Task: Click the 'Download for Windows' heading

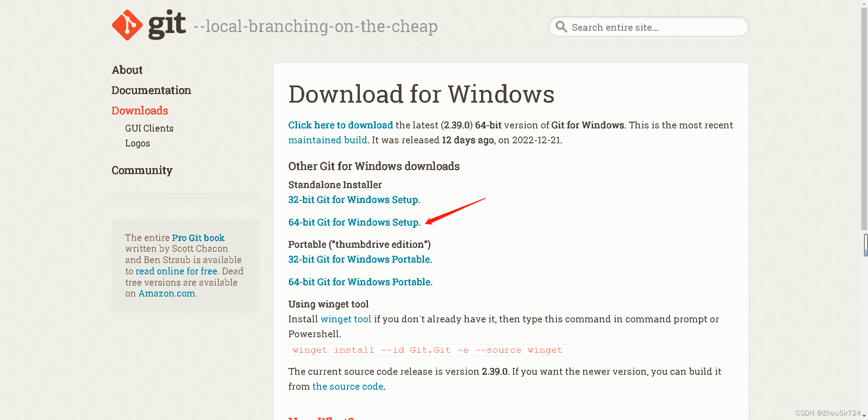Action: (421, 94)
